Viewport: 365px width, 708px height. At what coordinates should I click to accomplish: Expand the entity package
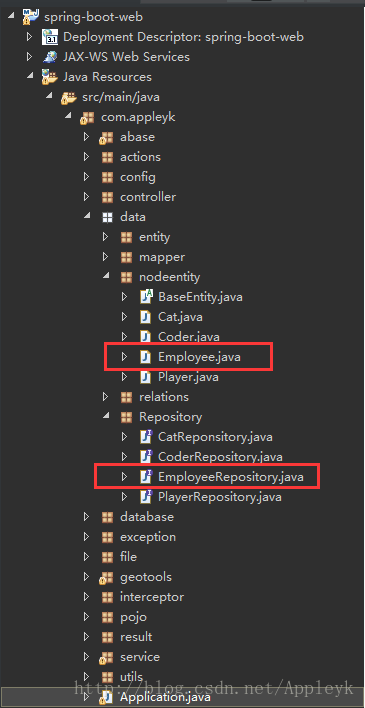click(105, 237)
